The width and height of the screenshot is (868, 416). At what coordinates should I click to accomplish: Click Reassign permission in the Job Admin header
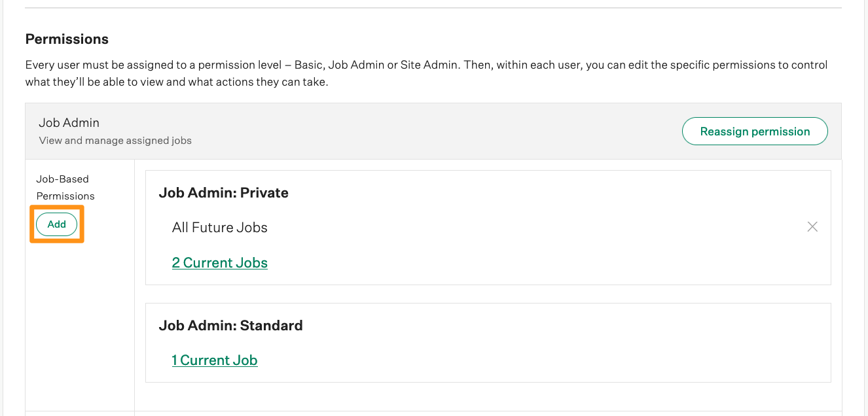(754, 131)
